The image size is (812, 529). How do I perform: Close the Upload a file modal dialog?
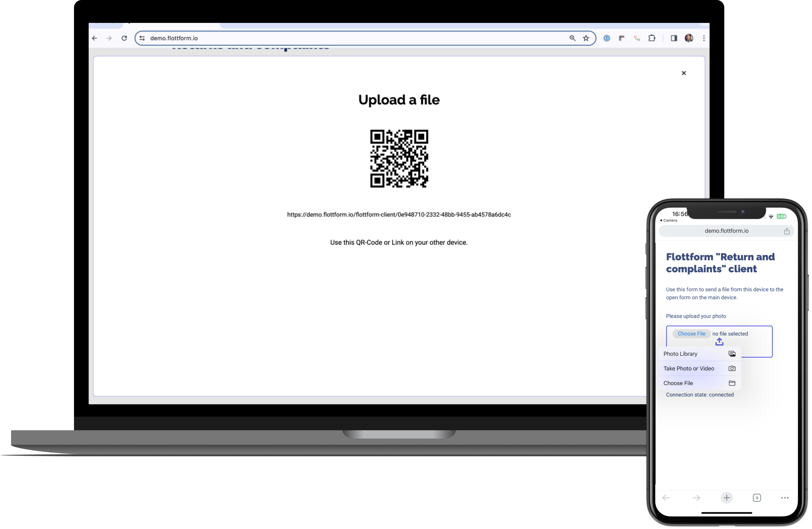684,73
